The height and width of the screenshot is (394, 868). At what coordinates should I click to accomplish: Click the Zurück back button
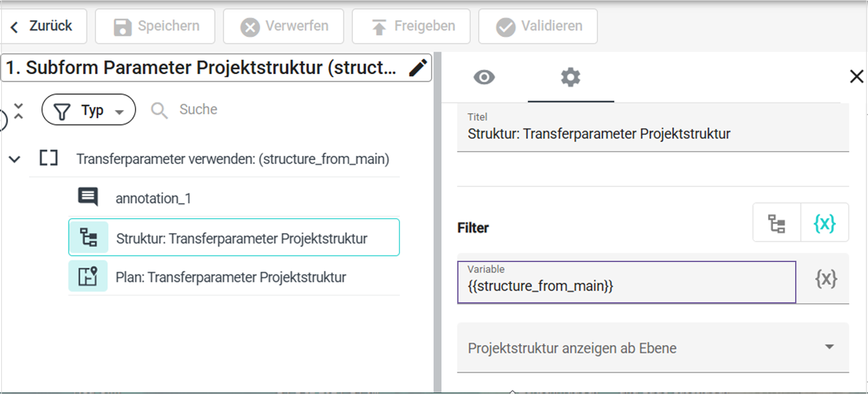43,26
